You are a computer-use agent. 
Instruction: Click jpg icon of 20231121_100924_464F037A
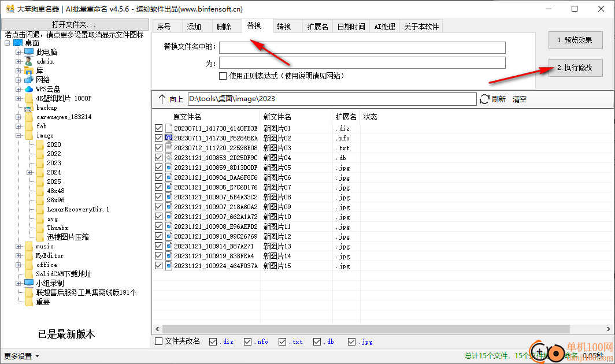169,266
